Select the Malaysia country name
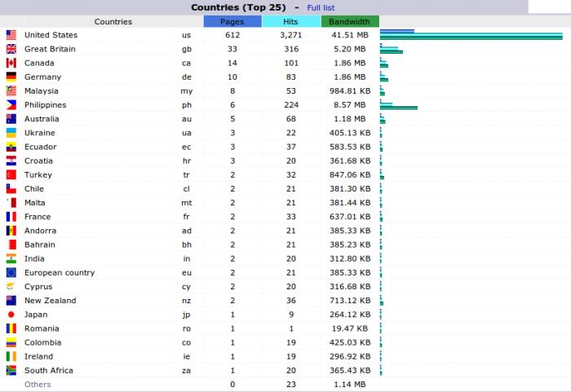This screenshot has width=571, height=392. point(41,91)
